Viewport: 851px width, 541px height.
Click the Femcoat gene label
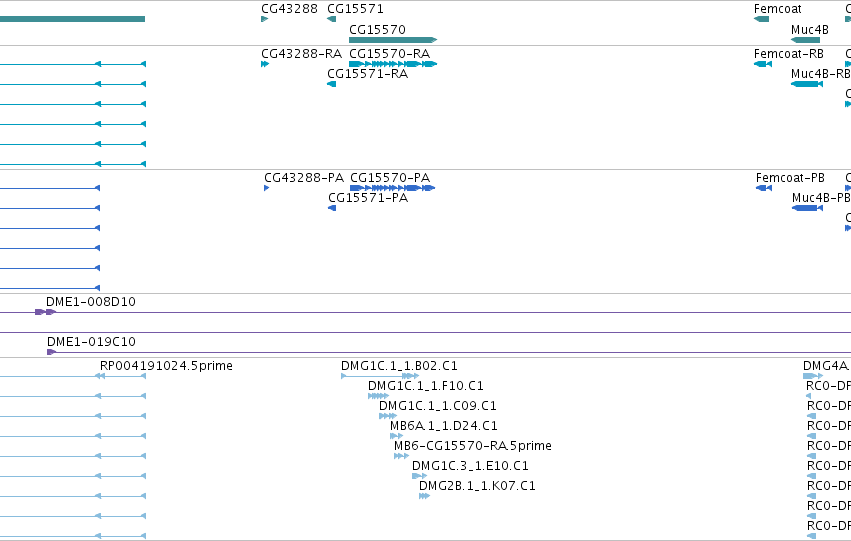pyautogui.click(x=777, y=9)
